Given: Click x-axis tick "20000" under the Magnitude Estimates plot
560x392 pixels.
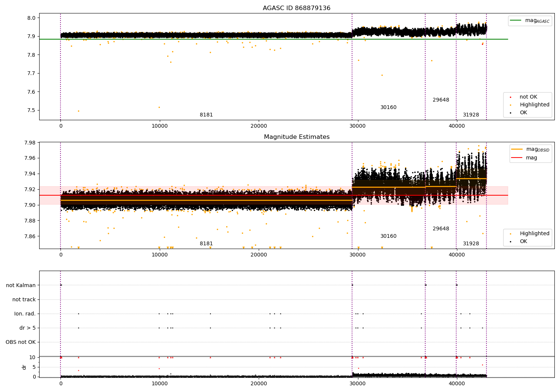Looking at the screenshot, I should (259, 255).
